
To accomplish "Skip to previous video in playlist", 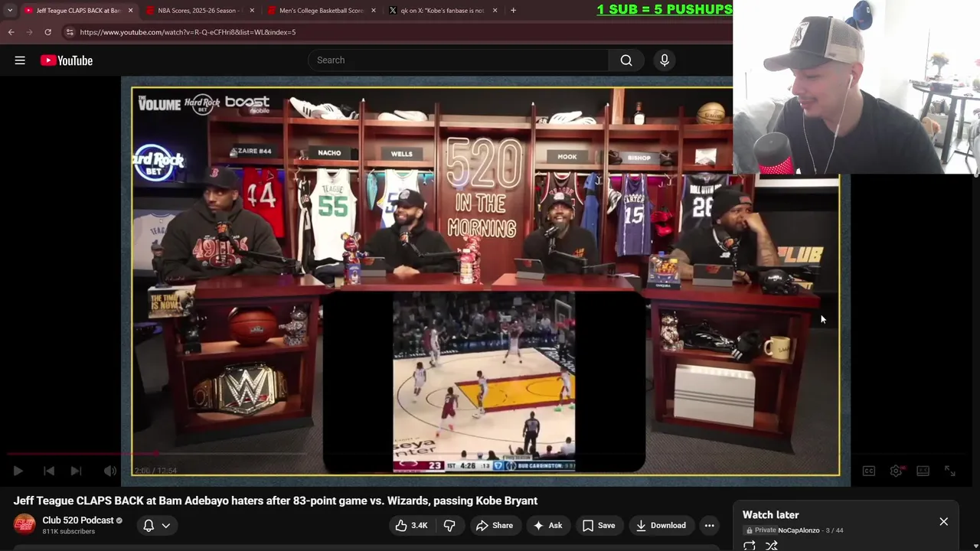I will (48, 471).
